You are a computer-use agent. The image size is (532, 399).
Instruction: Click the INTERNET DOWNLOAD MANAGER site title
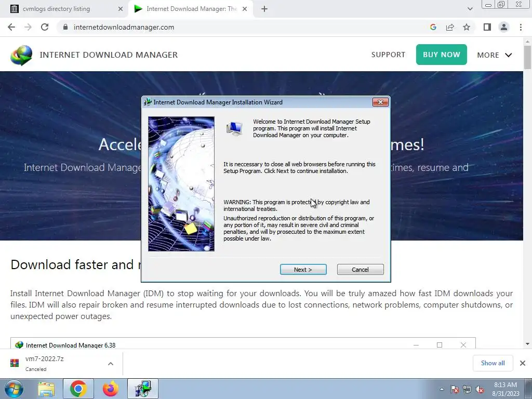(x=109, y=55)
